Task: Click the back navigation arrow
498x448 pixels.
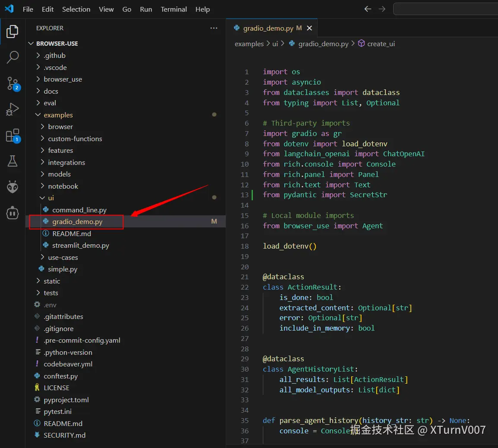Action: pos(367,9)
